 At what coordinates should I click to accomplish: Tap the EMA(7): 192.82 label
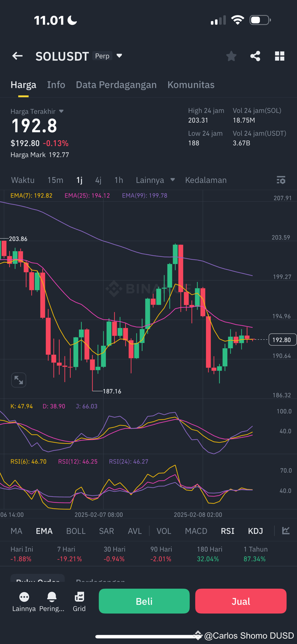click(x=32, y=196)
